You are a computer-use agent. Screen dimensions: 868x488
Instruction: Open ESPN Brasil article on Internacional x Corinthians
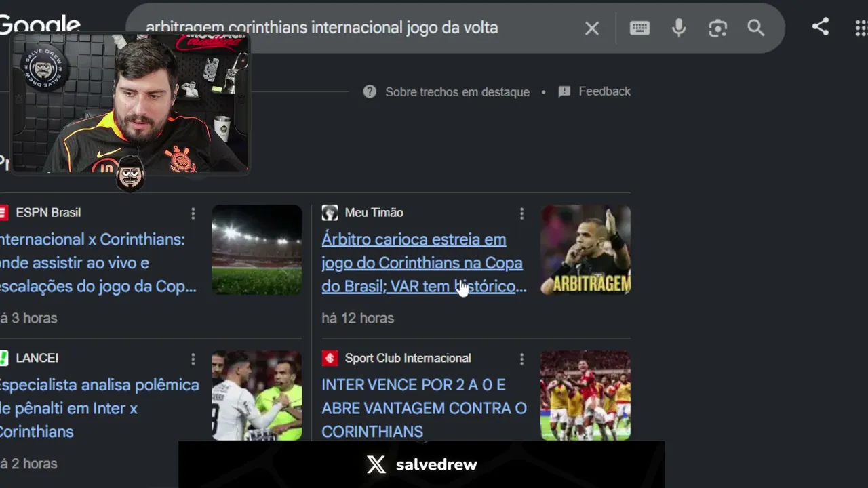tap(98, 263)
